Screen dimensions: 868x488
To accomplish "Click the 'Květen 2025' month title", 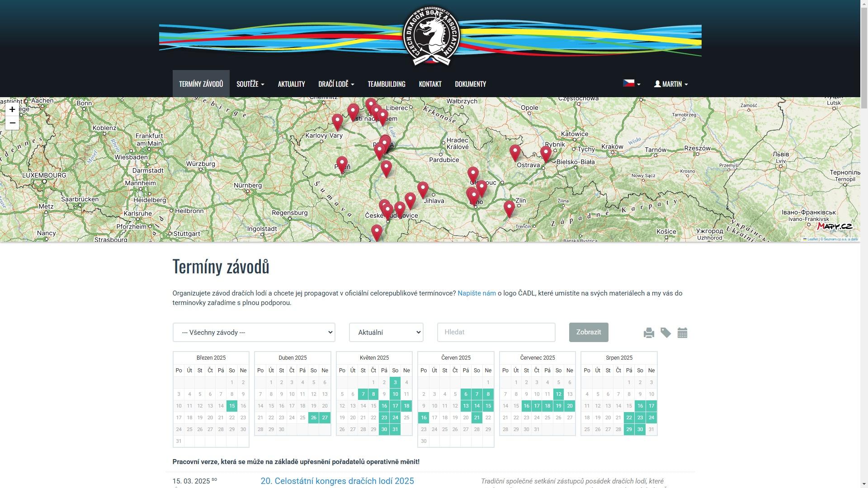I will pyautogui.click(x=374, y=358).
